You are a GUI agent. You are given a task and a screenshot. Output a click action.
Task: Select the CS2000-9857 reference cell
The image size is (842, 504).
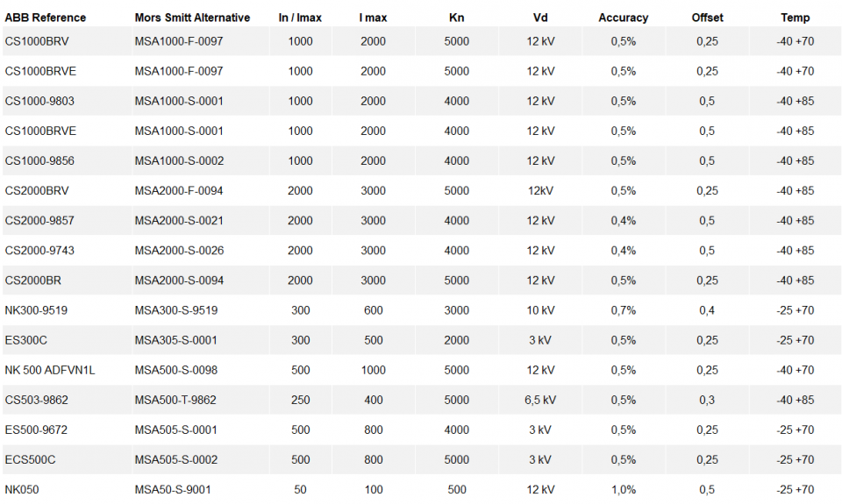(x=39, y=221)
